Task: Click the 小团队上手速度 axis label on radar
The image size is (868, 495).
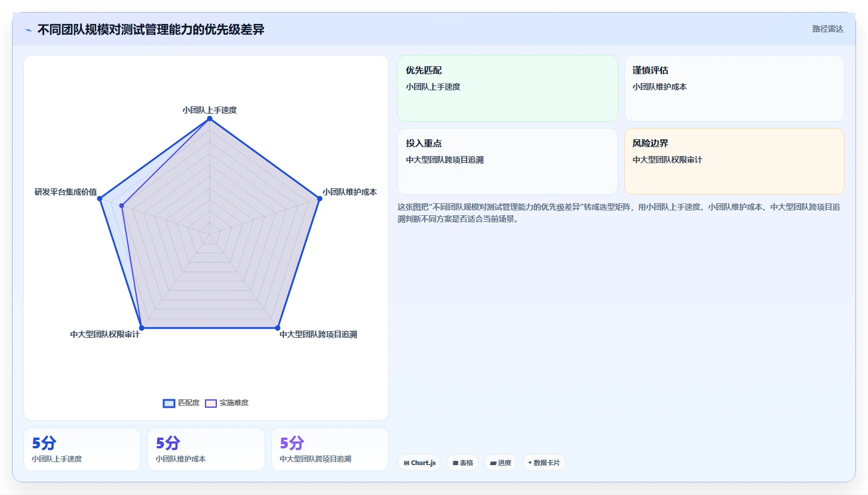Action: click(x=210, y=110)
